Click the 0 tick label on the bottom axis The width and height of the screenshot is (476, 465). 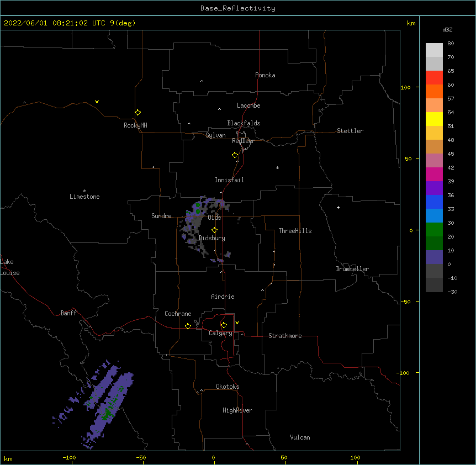(x=213, y=457)
